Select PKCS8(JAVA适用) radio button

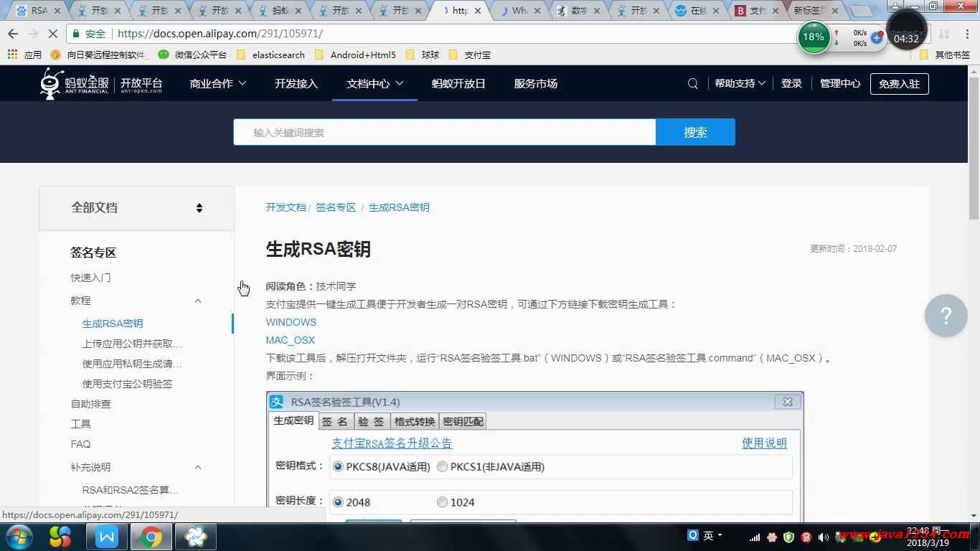pyautogui.click(x=338, y=466)
